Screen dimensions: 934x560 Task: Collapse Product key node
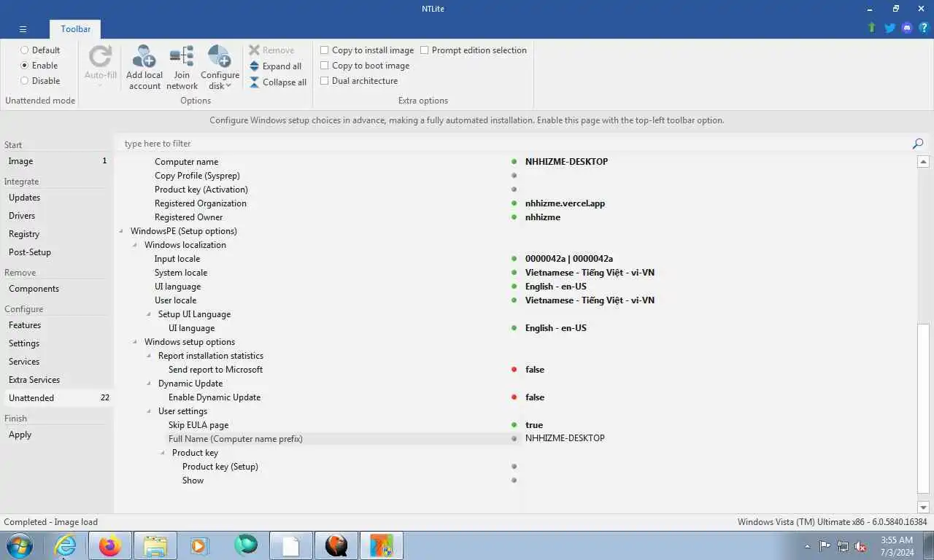(163, 453)
